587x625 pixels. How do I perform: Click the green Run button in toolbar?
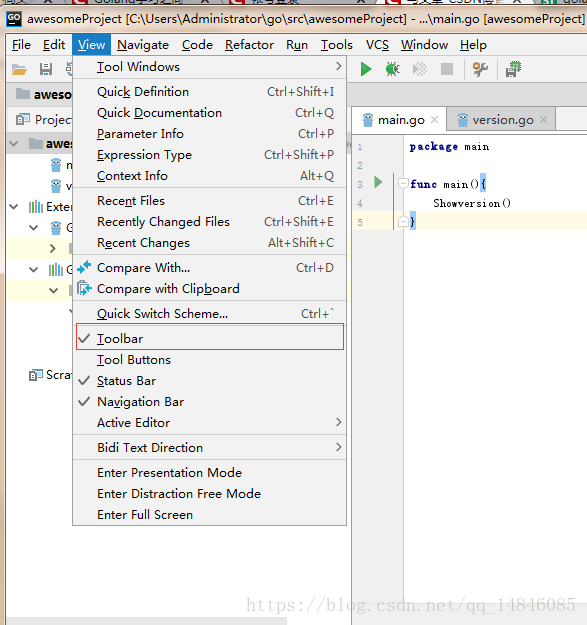[x=366, y=69]
